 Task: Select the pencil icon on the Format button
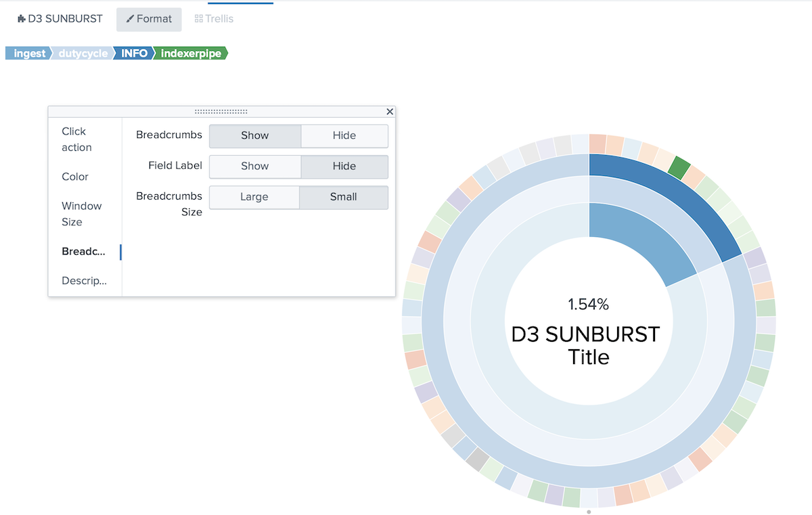pyautogui.click(x=129, y=19)
